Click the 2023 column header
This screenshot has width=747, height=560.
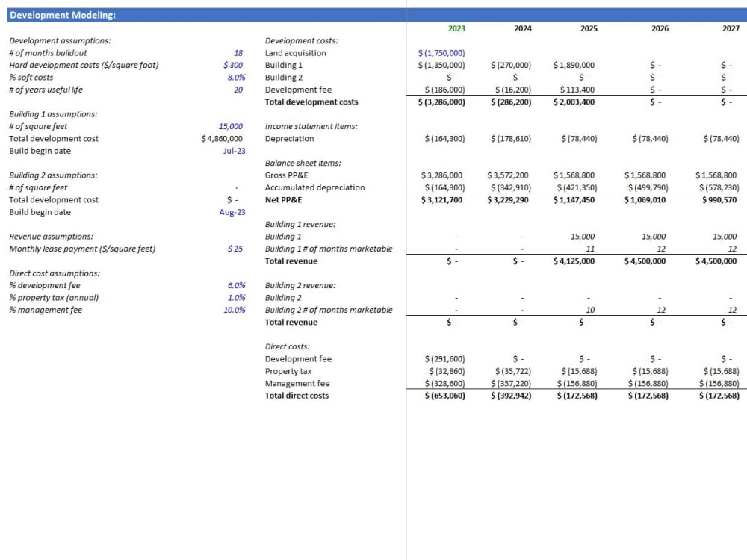456,28
